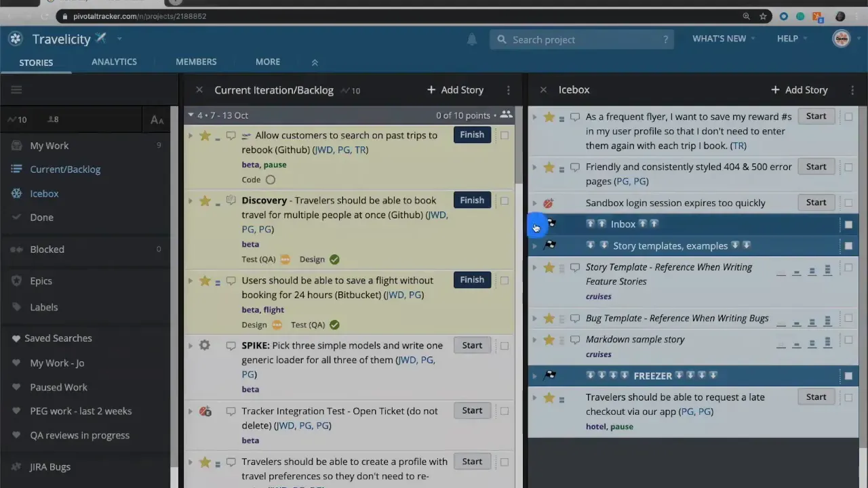Tick the checkbox on the Discovery story

(x=505, y=201)
